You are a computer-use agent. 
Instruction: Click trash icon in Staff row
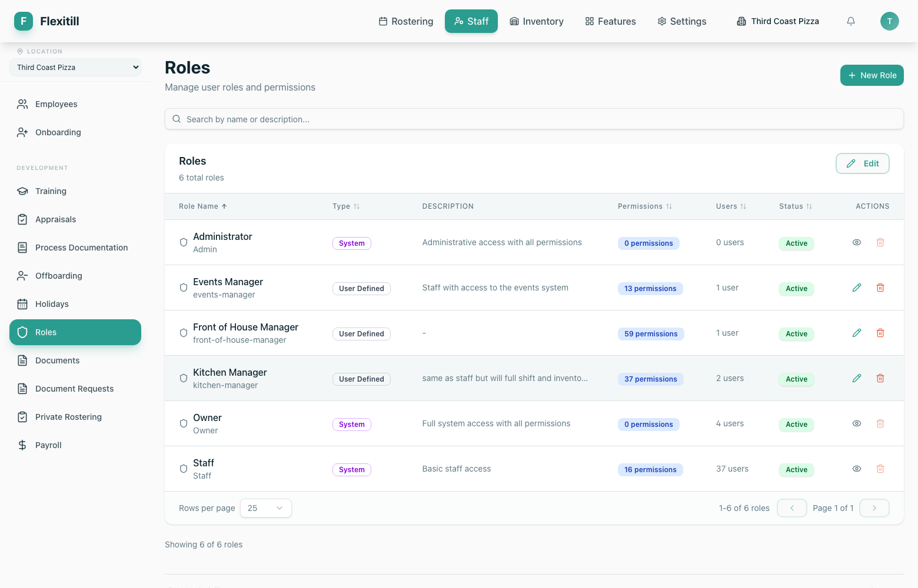coord(880,469)
